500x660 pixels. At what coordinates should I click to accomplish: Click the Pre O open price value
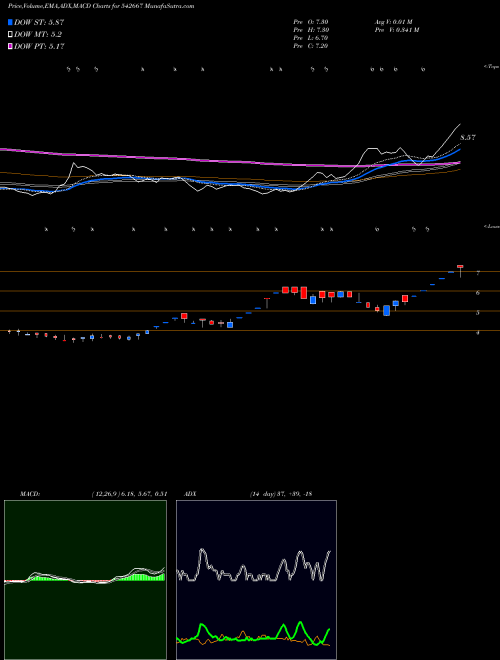pos(311,22)
